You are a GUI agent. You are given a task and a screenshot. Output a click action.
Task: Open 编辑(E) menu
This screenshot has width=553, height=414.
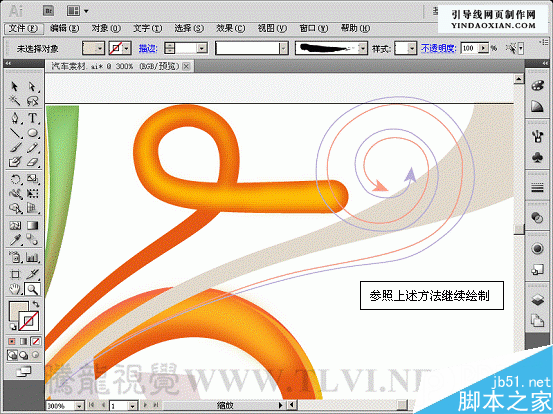pyautogui.click(x=65, y=29)
